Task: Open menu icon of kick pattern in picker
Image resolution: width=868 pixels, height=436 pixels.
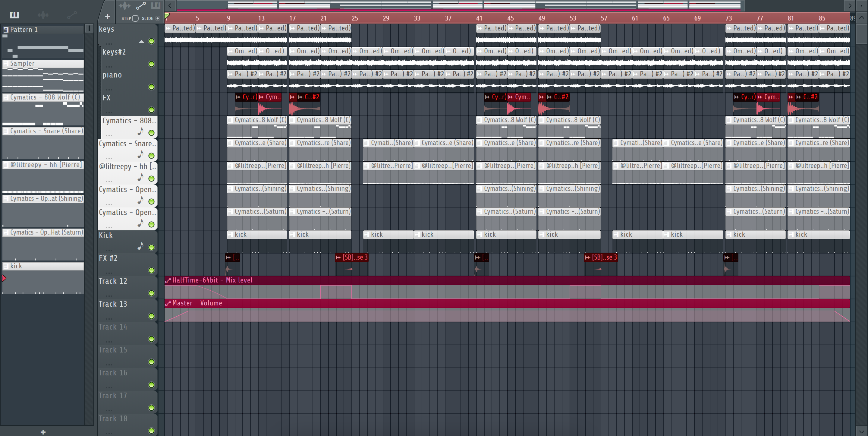Action: coord(6,266)
